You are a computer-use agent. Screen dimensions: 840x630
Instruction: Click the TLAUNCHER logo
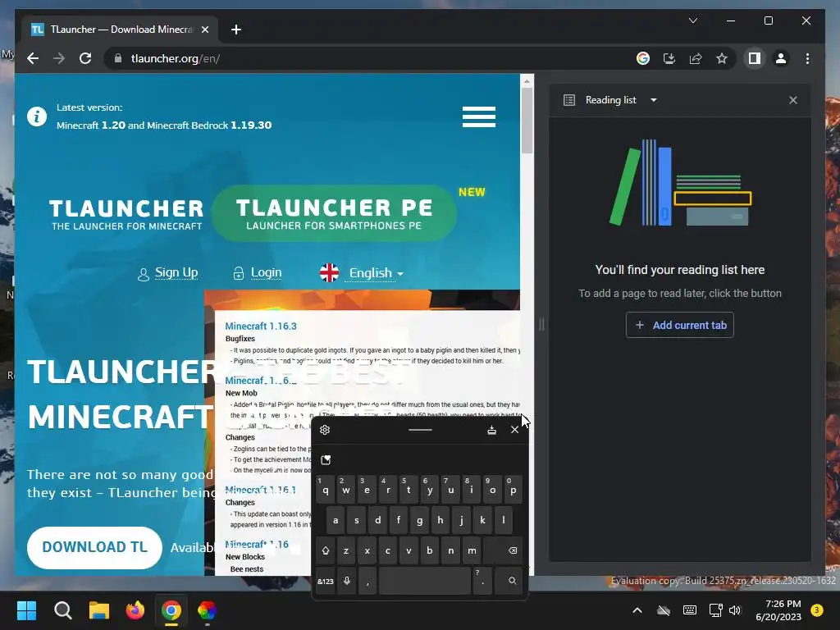coord(126,214)
